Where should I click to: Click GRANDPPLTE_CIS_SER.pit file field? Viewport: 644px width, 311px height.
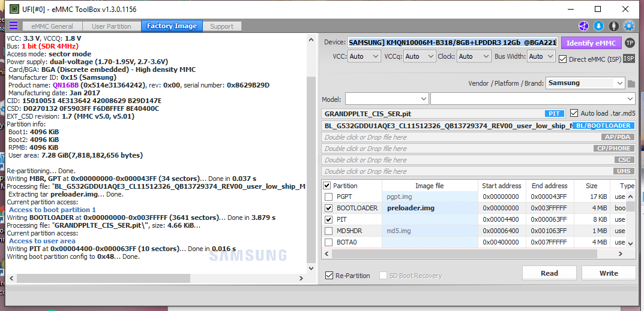tap(444, 114)
